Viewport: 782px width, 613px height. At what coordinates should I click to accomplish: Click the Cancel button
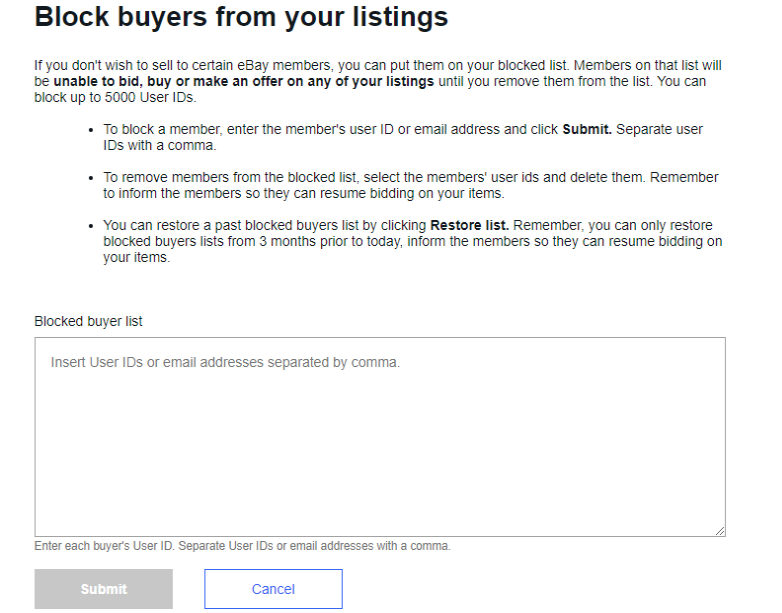(273, 589)
